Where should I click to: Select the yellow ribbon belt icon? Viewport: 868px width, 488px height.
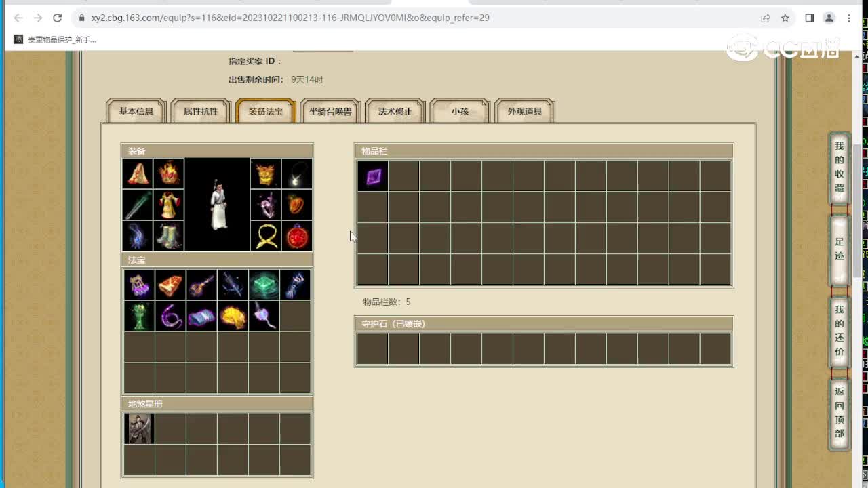click(x=265, y=236)
